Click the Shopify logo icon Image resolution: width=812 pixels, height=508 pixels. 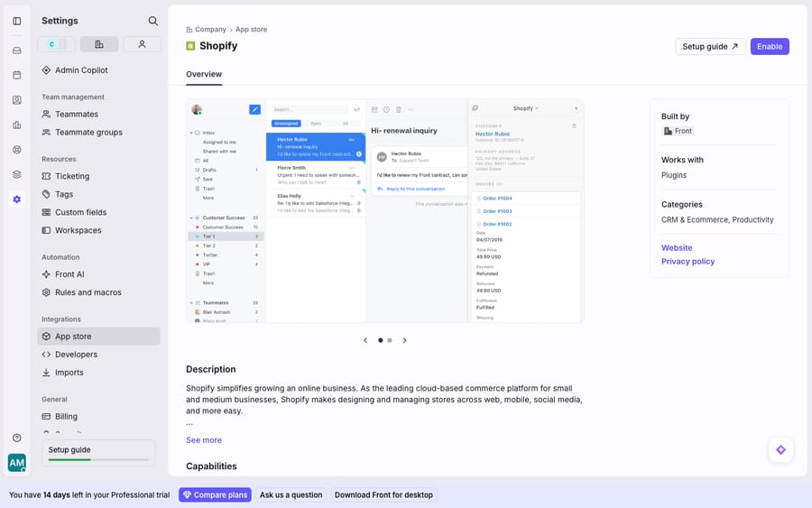(x=190, y=46)
